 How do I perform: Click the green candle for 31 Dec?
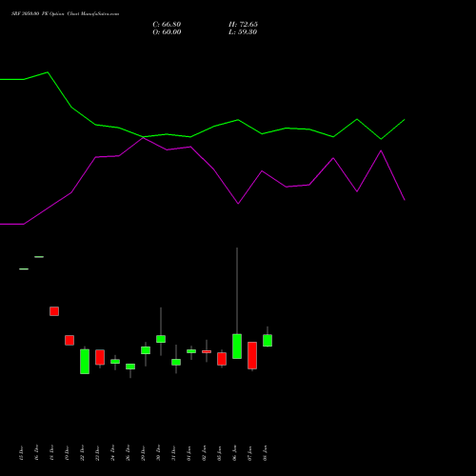(x=176, y=362)
